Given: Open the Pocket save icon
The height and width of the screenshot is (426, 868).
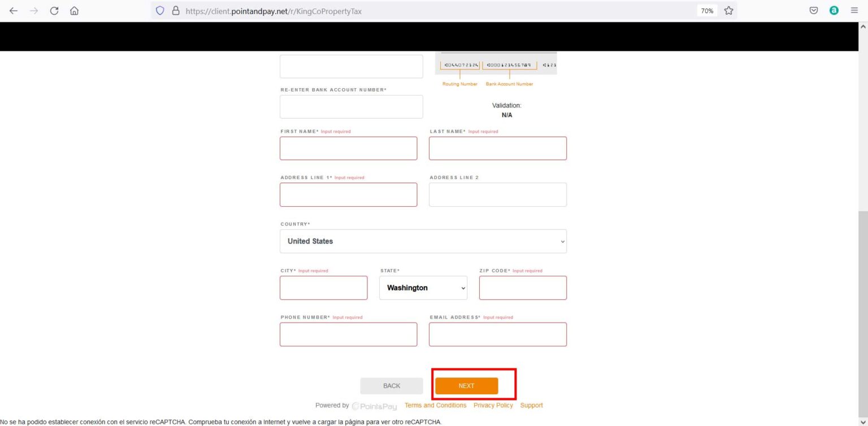Looking at the screenshot, I should coord(814,11).
